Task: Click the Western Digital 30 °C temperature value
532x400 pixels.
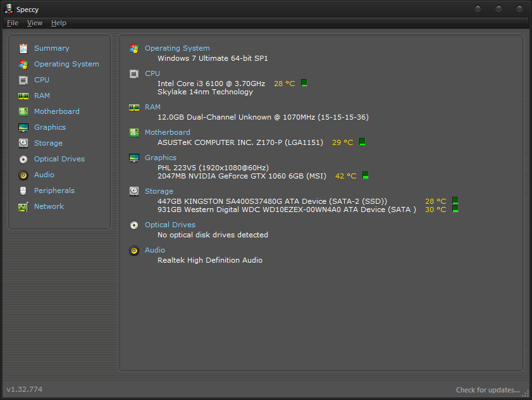Action: tap(435, 209)
